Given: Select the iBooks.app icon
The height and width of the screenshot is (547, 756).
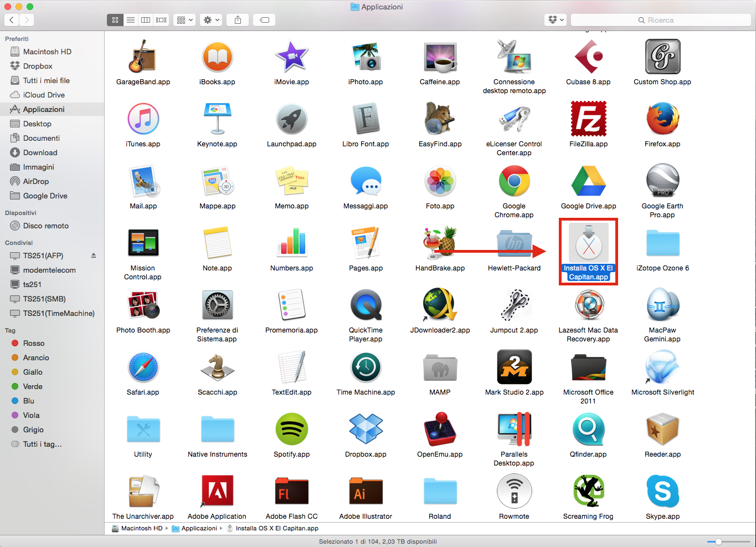Looking at the screenshot, I should tap(217, 57).
